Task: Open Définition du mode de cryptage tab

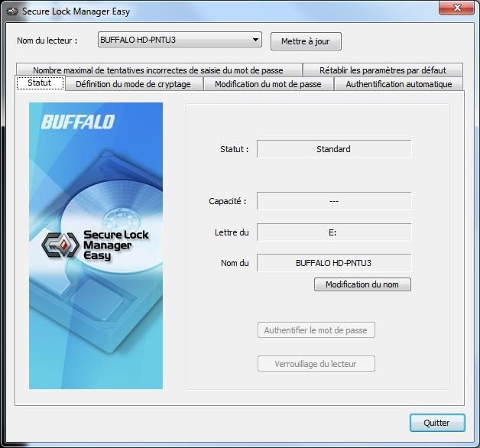Action: pyautogui.click(x=133, y=84)
